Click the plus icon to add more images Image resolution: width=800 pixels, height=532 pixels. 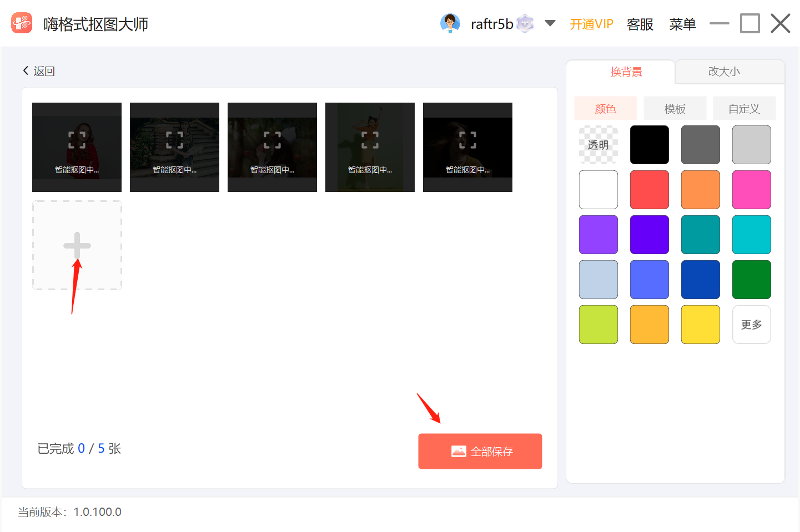[x=77, y=245]
